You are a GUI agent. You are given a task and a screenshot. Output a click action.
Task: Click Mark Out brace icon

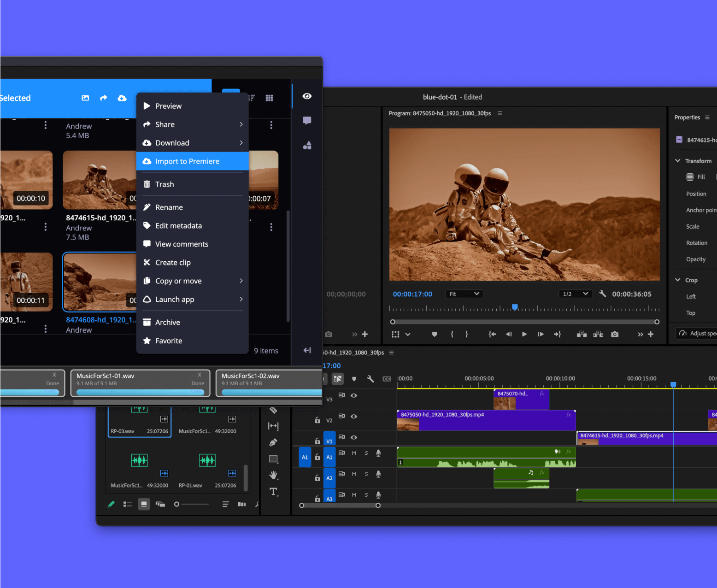[467, 334]
